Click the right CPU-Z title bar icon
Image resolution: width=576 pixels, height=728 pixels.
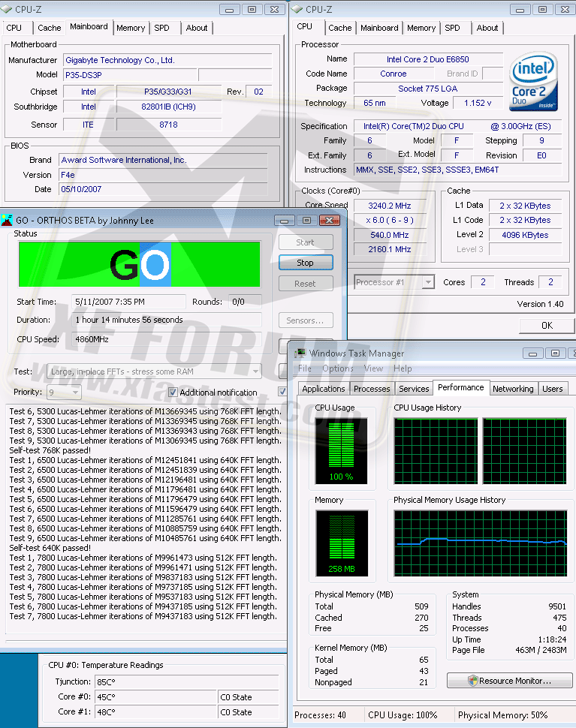click(x=297, y=9)
